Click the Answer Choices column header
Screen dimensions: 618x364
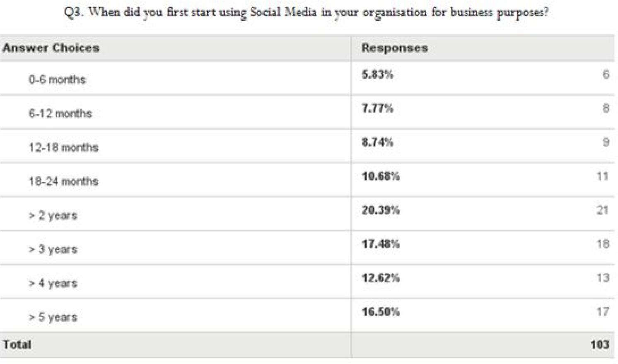click(x=51, y=48)
